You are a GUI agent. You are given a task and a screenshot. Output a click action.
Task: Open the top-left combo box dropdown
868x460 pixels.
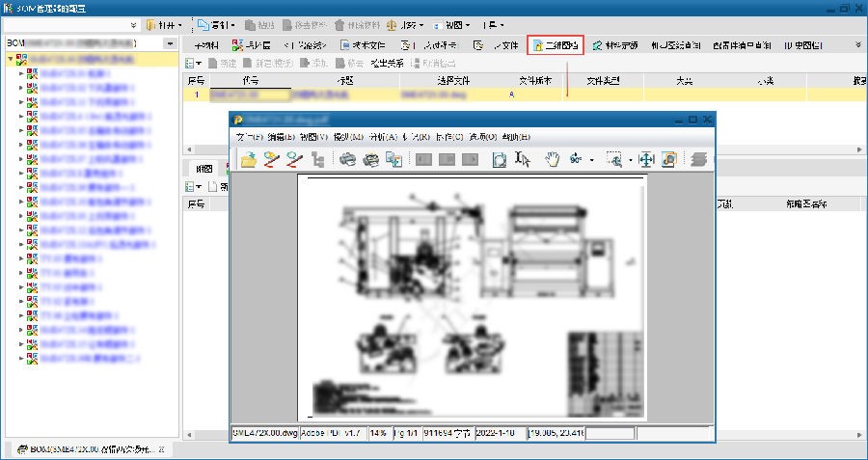(131, 24)
